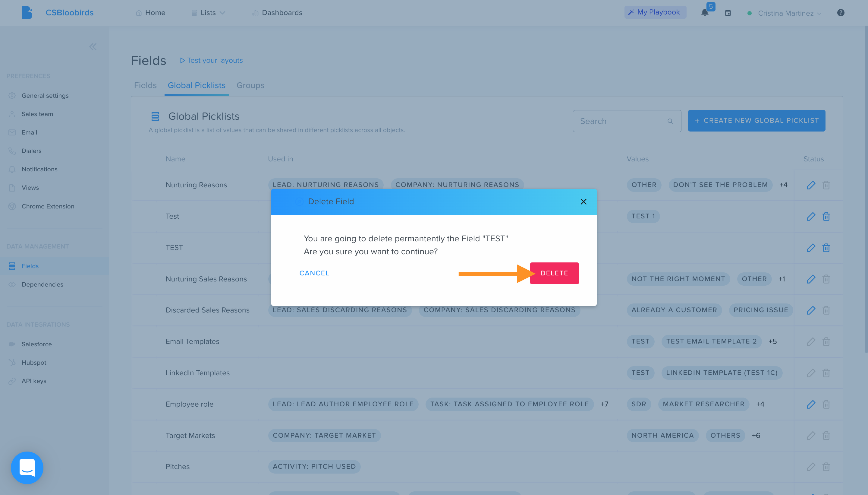
Task: Edit Nurturing Sales Reasons picklist
Action: pyautogui.click(x=811, y=279)
